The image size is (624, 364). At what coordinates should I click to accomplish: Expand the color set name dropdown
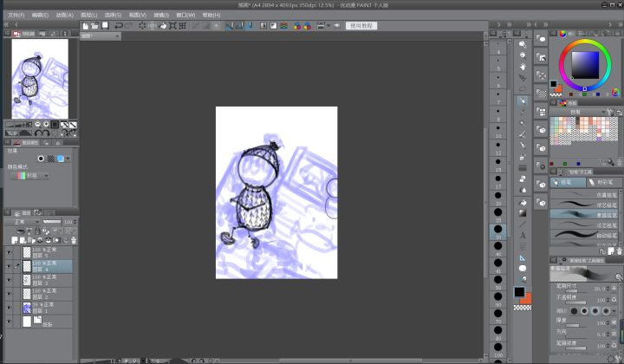tap(579, 112)
